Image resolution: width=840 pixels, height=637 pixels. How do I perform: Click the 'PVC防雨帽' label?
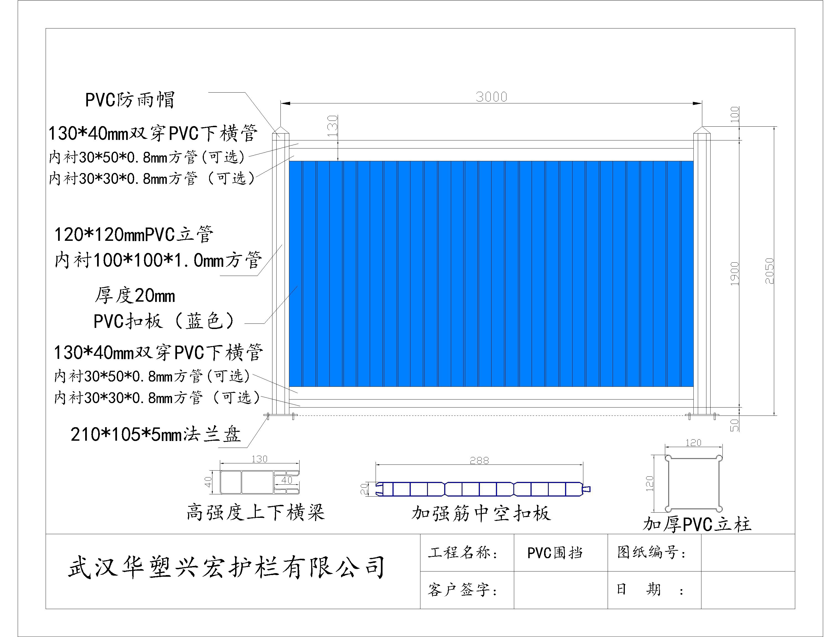(x=130, y=100)
